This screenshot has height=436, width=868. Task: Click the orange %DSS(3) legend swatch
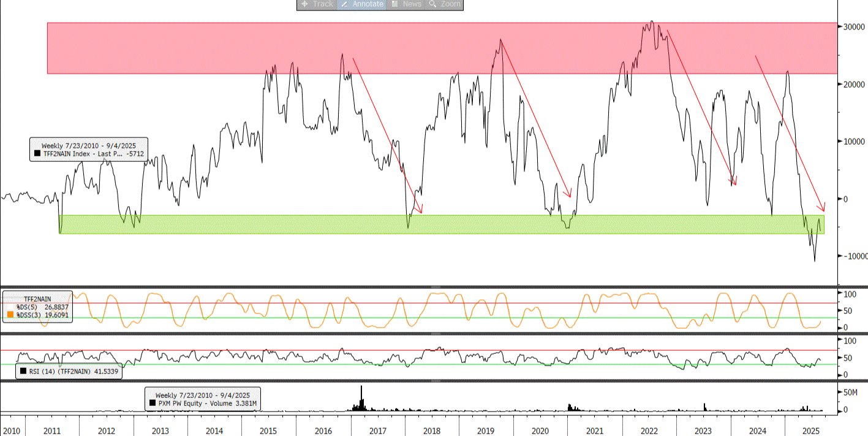click(x=9, y=315)
